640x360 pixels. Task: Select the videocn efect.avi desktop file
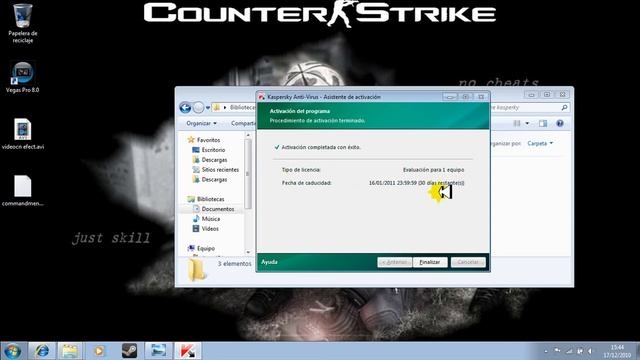[x=22, y=134]
